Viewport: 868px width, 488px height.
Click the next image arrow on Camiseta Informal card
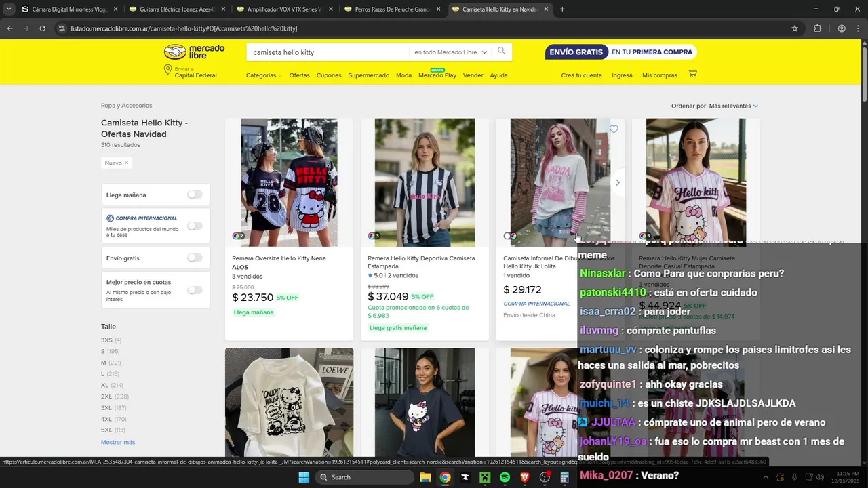tap(617, 182)
